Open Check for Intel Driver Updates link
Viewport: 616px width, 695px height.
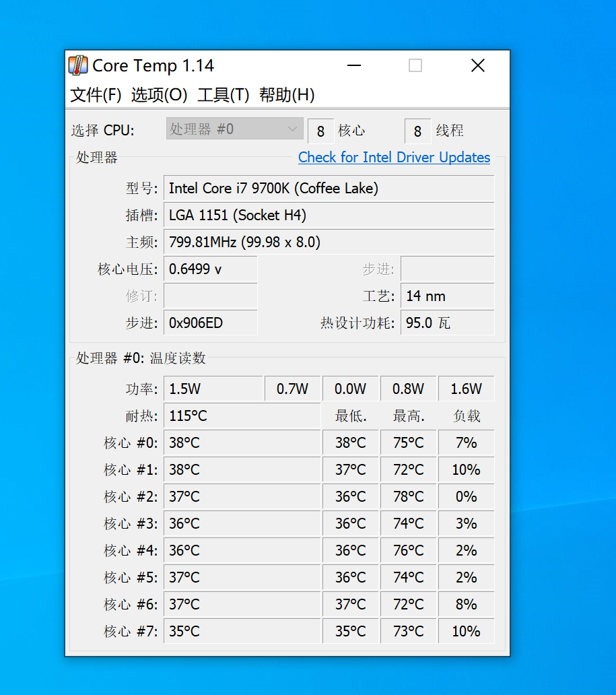coord(394,158)
